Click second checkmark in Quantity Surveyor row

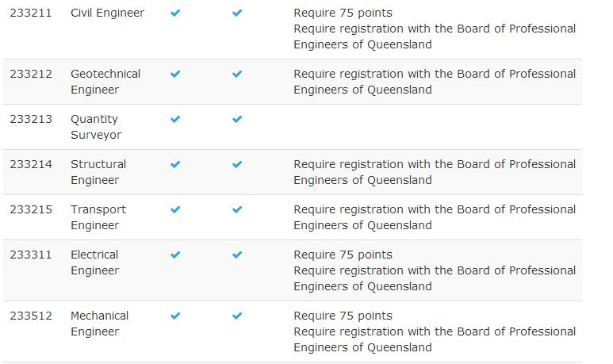point(237,119)
